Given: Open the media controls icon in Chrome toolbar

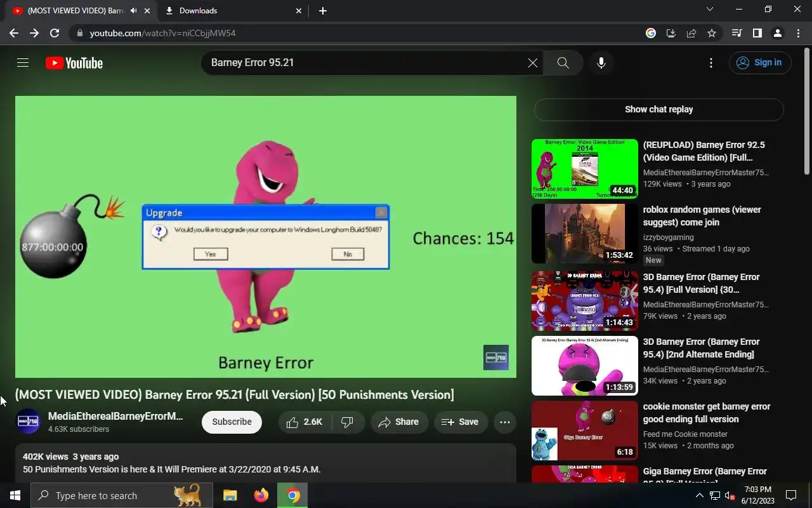Looking at the screenshot, I should (x=737, y=33).
